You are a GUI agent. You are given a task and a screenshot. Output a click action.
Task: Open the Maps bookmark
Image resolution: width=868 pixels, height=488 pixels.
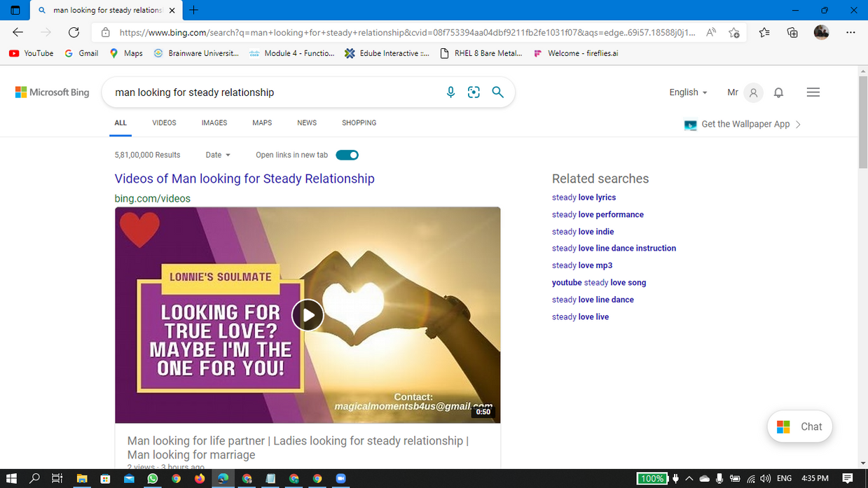[126, 53]
